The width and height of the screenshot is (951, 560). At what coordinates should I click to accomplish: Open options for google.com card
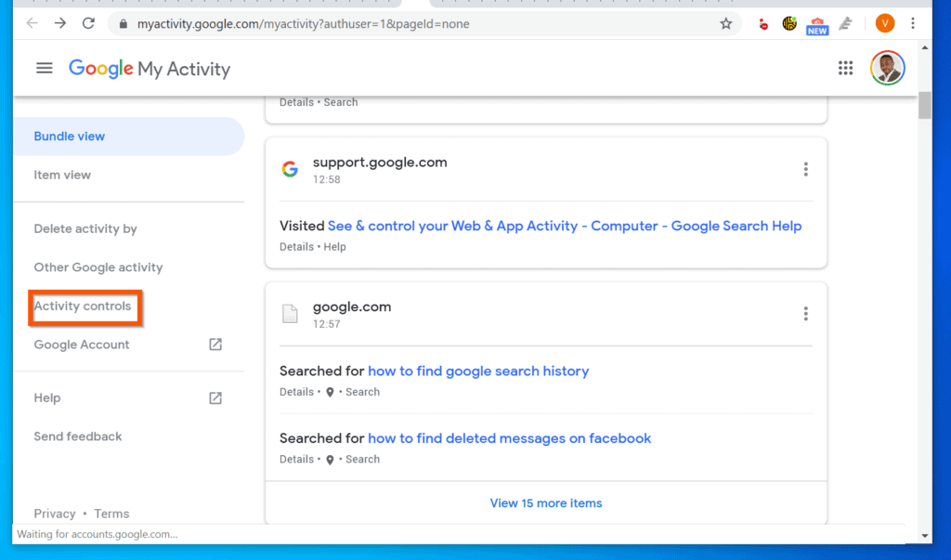805,314
